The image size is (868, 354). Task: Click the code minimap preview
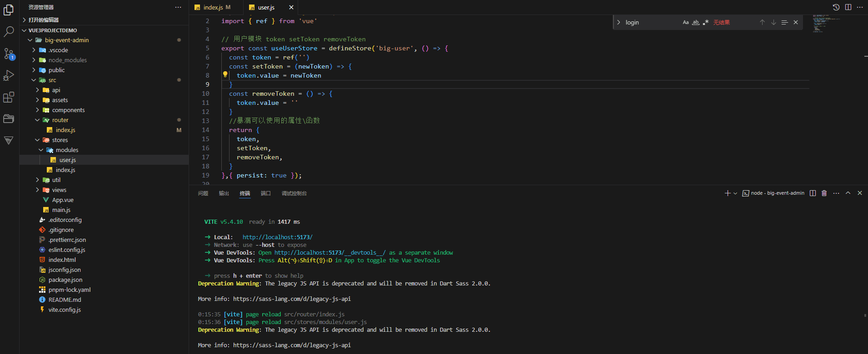click(x=827, y=24)
